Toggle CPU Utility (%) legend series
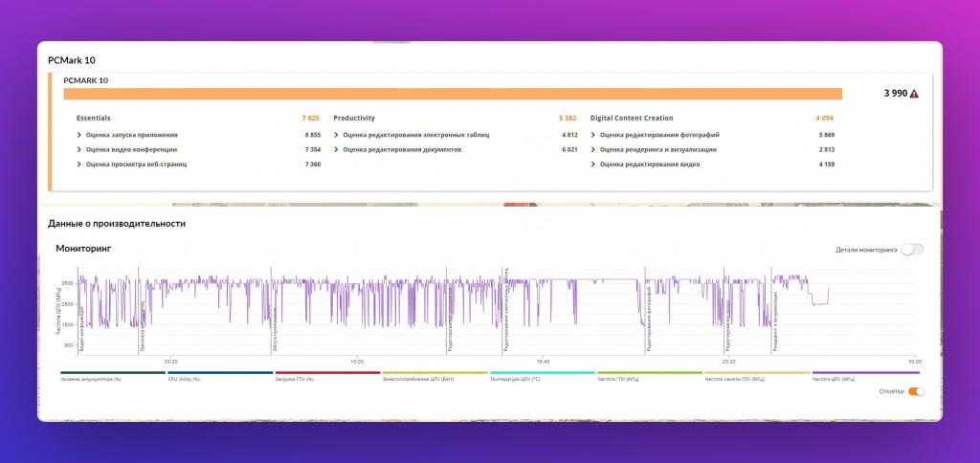The width and height of the screenshot is (980, 463). (221, 376)
